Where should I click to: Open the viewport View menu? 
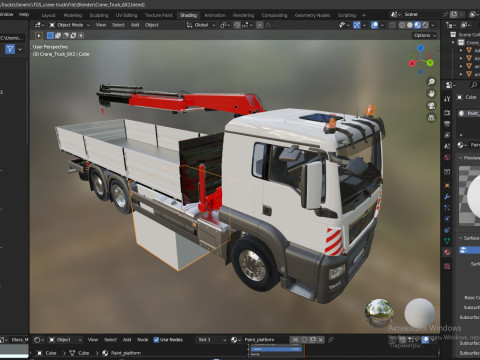tap(101, 25)
